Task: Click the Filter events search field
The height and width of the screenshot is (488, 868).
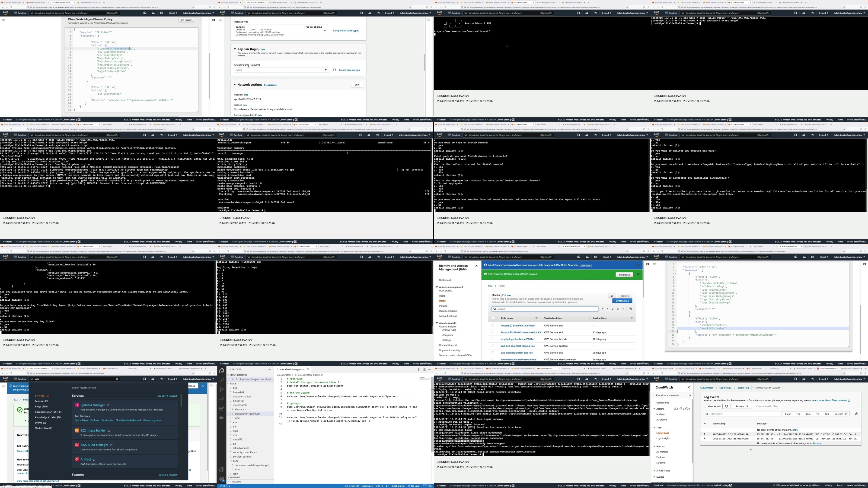Action: [x=741, y=414]
